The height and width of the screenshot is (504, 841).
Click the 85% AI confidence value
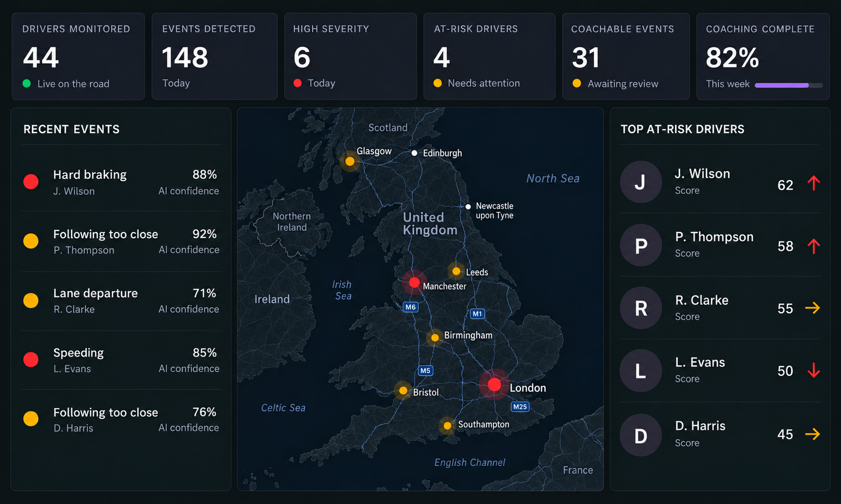(x=205, y=353)
